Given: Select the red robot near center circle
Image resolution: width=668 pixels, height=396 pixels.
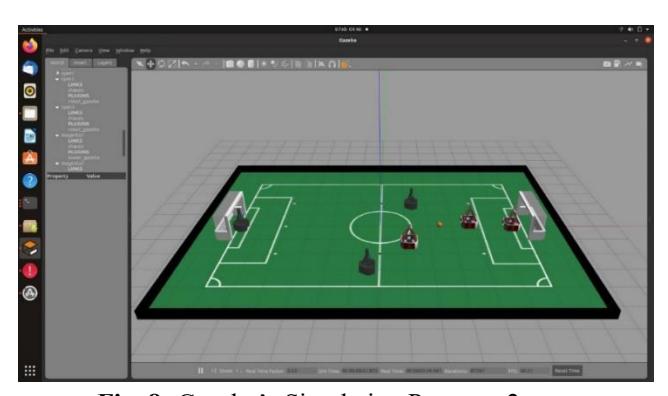Looking at the screenshot, I should (409, 237).
